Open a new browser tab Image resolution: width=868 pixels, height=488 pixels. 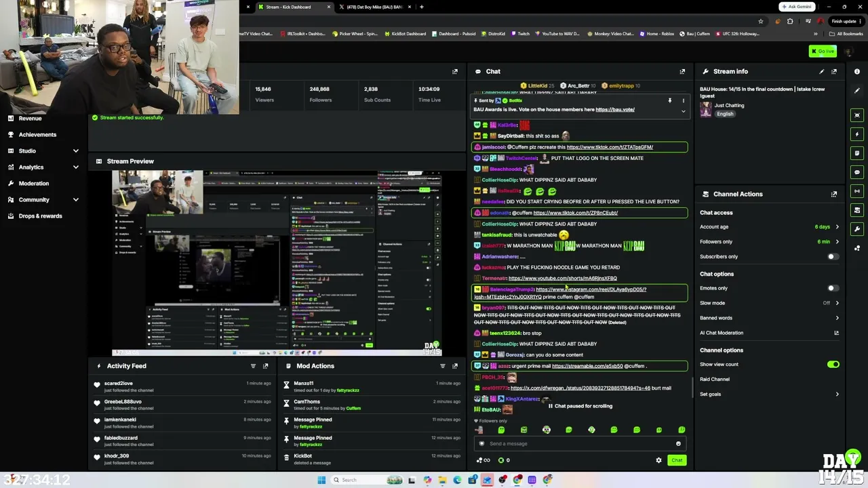coord(422,7)
